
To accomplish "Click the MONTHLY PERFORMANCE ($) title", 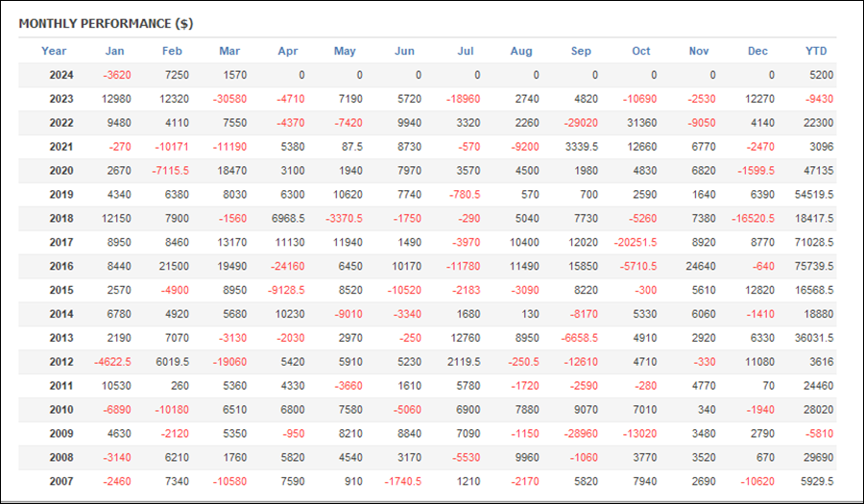I will click(x=106, y=24).
